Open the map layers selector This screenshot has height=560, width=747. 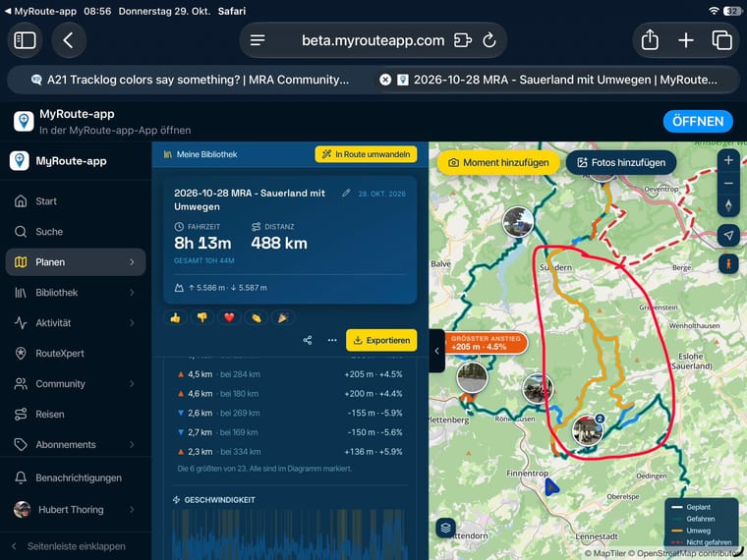tap(446, 528)
